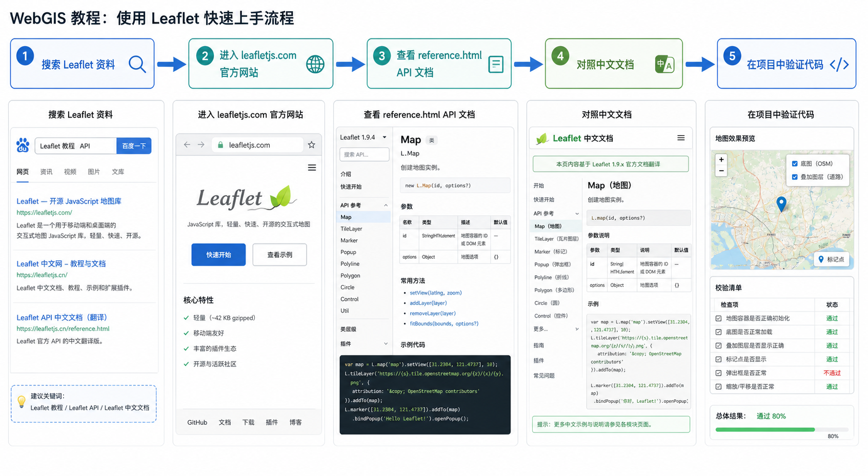Click the browser back arrow
The width and height of the screenshot is (868, 476).
187,145
